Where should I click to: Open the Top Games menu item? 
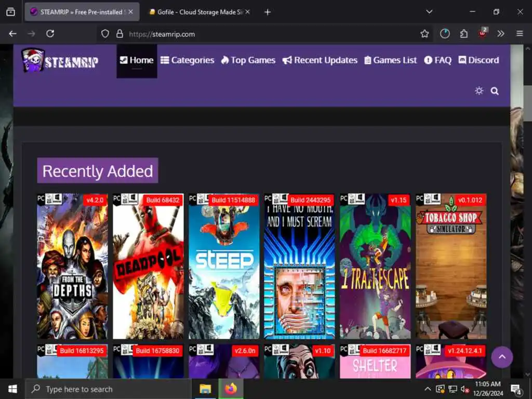pos(248,60)
